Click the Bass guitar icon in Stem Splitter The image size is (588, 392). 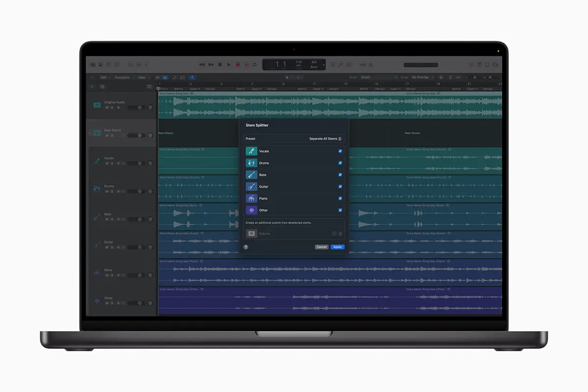click(251, 175)
